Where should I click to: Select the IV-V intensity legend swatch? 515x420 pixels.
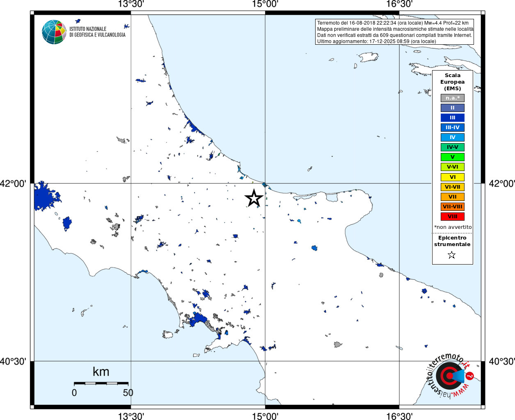[453, 147]
